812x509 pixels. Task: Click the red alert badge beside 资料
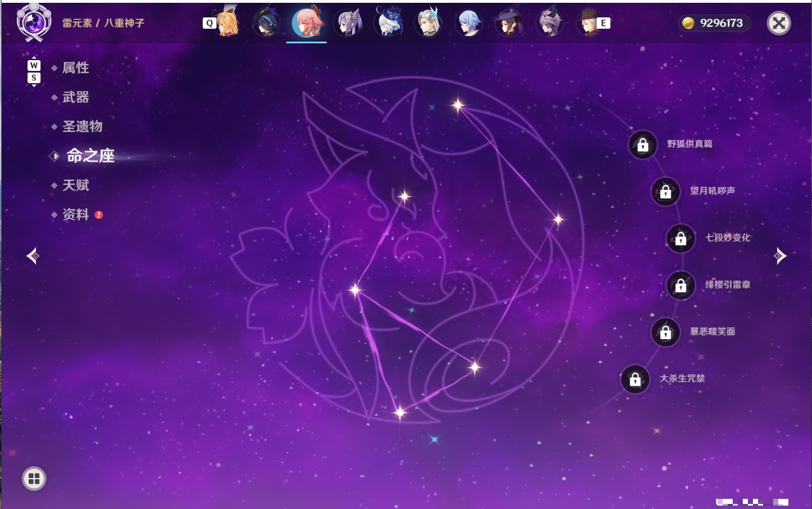tap(99, 215)
